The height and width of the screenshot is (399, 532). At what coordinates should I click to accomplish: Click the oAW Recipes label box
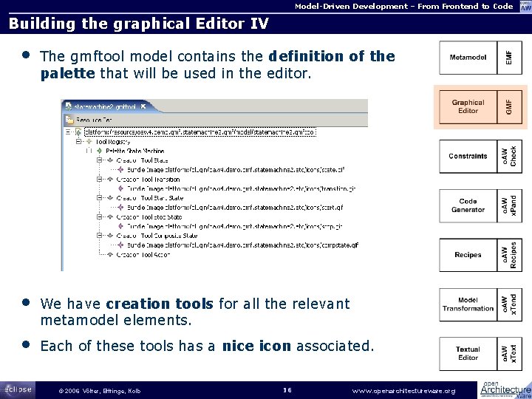[509, 255]
